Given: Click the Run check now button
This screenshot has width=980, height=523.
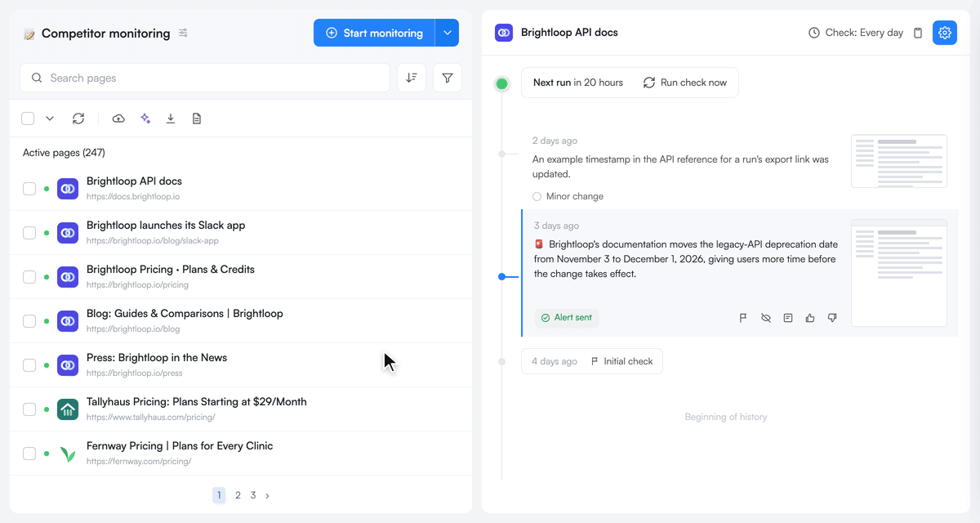Looking at the screenshot, I should point(685,83).
